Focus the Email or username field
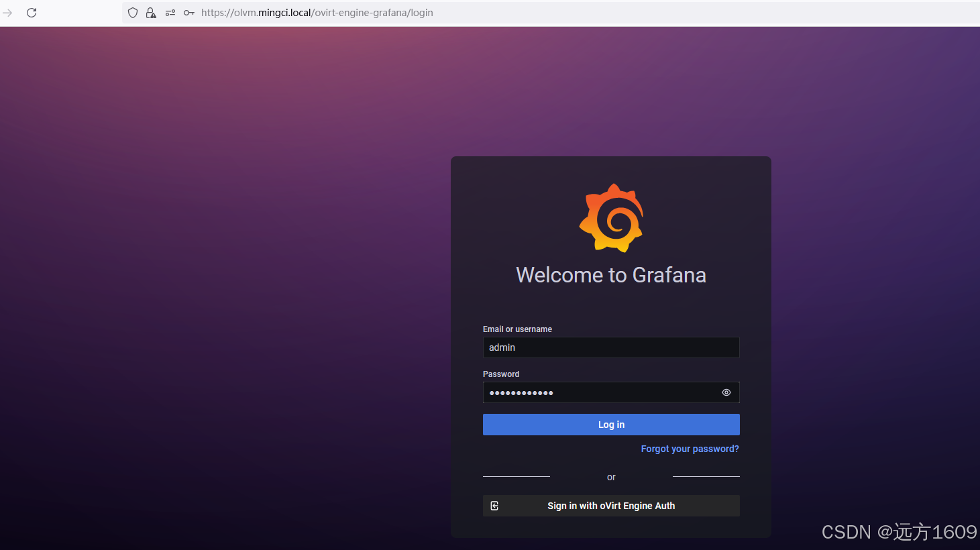980x550 pixels. (x=611, y=347)
